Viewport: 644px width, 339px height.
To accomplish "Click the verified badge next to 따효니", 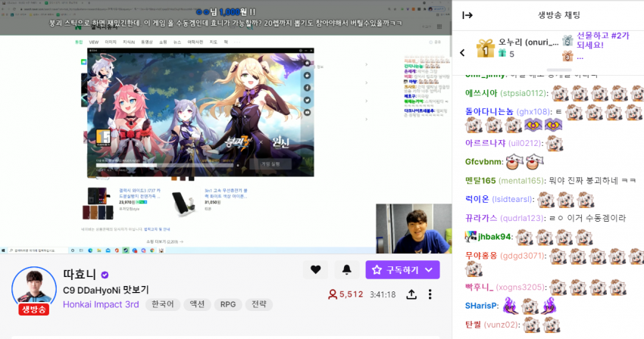I will [x=105, y=275].
